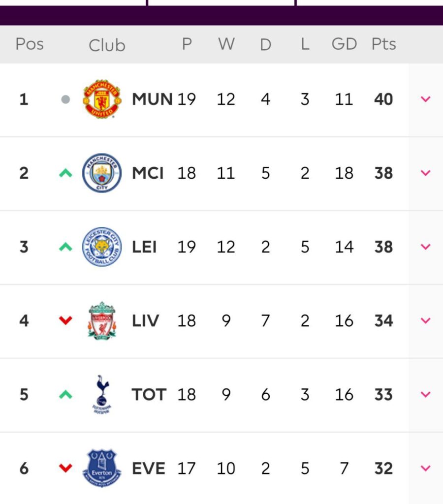Click the green up arrow beside MCI
This screenshot has width=443, height=504.
click(x=65, y=173)
